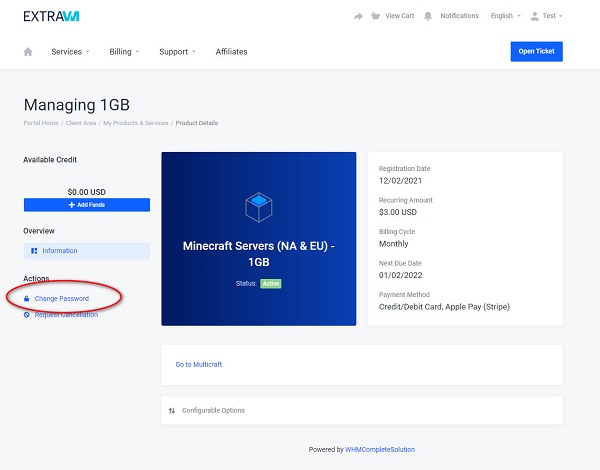The image size is (600, 470).
Task: Click the Credit/Debit Card payment method text
Action: click(444, 307)
